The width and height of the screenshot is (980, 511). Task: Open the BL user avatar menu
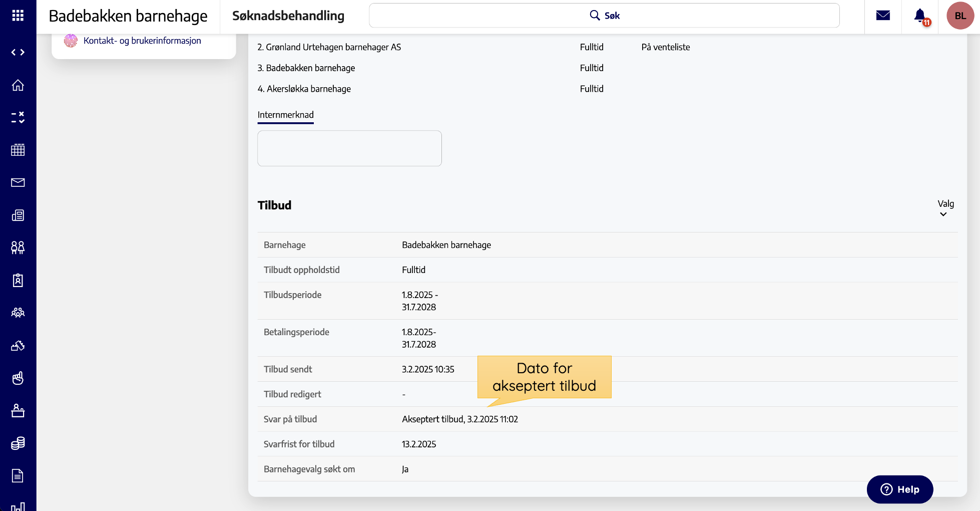[x=960, y=16]
